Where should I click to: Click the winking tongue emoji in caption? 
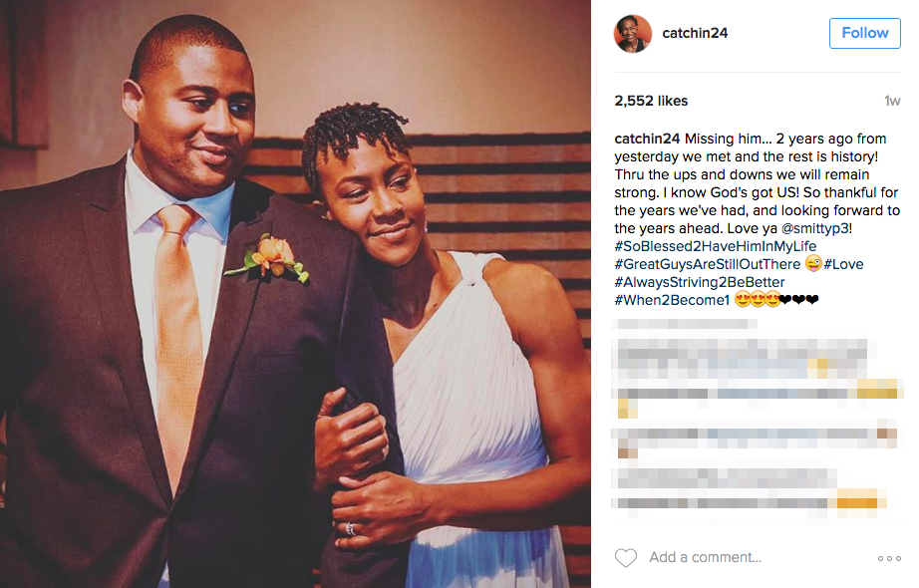click(812, 264)
